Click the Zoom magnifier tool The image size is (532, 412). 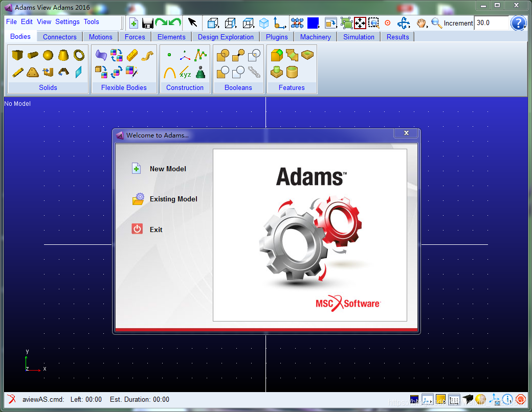[436, 23]
